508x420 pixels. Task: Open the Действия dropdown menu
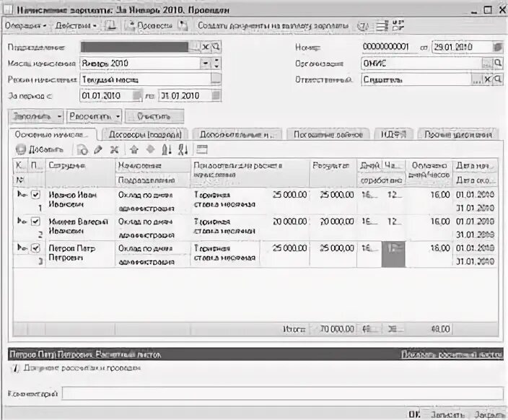[x=76, y=25]
